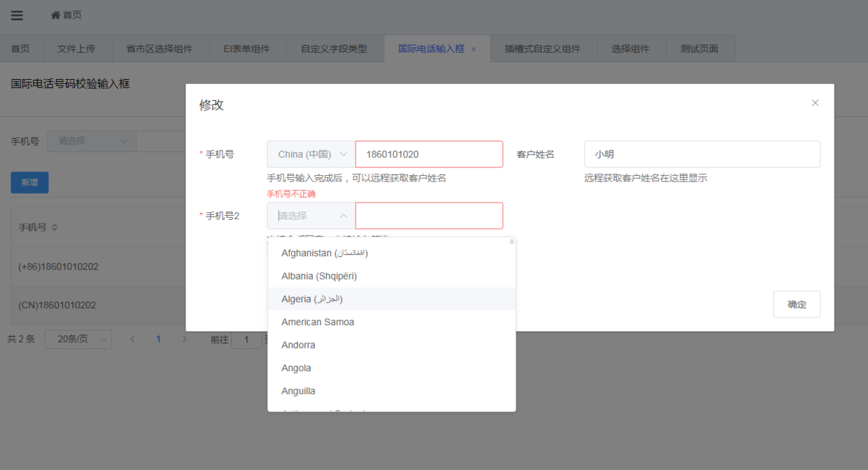868x470 pixels.
Task: Select Albania (Shqipëri) from country list
Action: coord(392,276)
